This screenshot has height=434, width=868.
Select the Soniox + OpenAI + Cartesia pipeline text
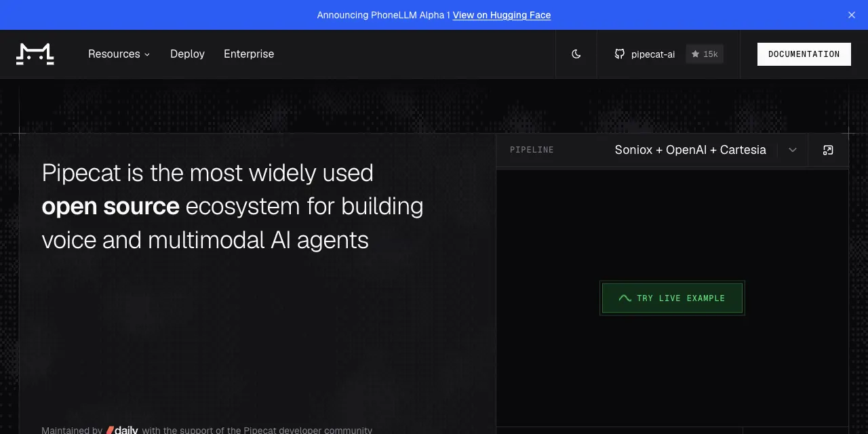point(690,150)
